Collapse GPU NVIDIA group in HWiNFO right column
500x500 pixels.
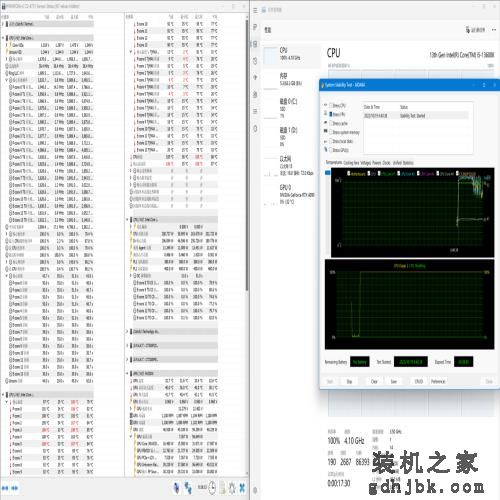[127, 373]
